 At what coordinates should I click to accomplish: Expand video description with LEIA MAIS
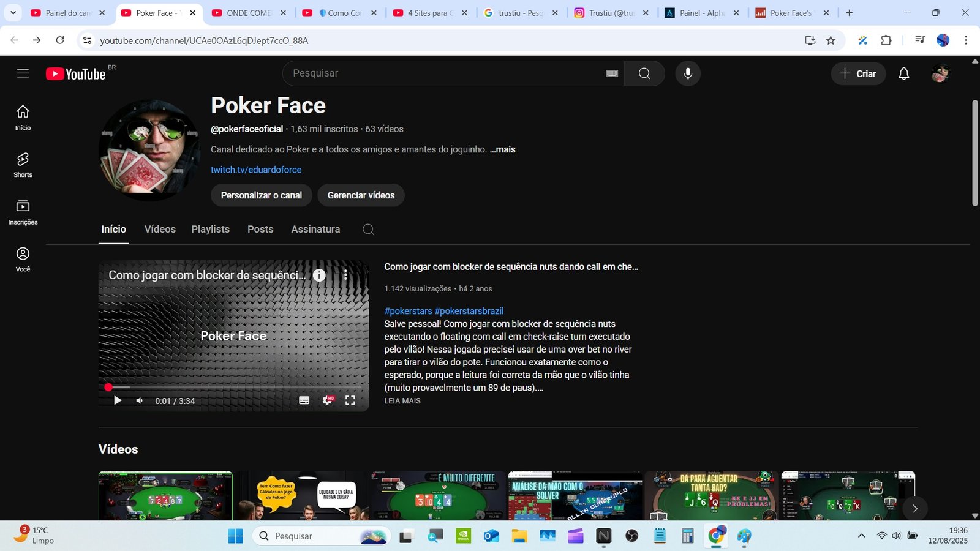coord(402,401)
